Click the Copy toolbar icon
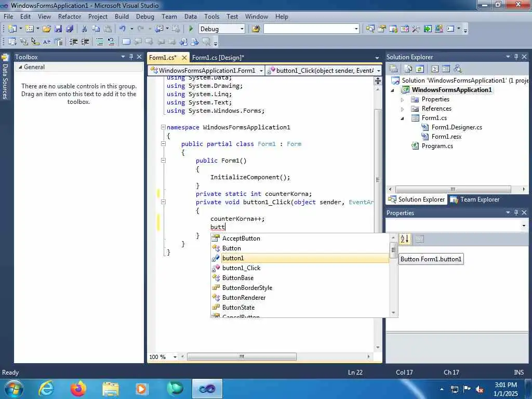Screen dimensions: 532x399 coord(96,29)
